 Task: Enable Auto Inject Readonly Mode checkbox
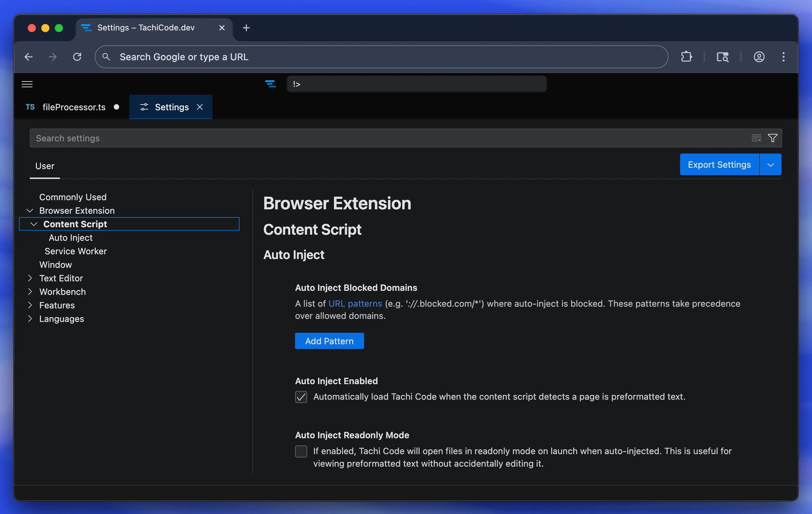coord(301,451)
